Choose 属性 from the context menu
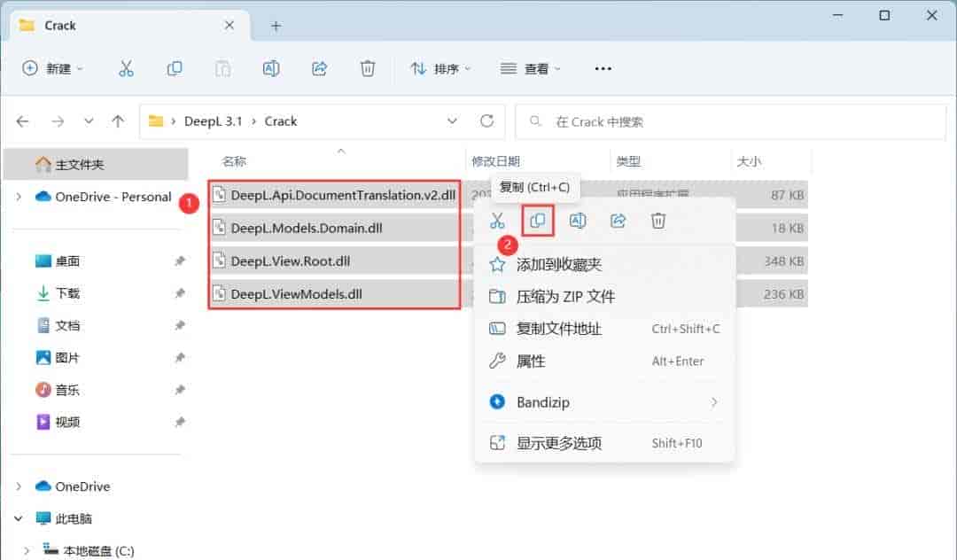This screenshot has height=560, width=957. coord(604,362)
